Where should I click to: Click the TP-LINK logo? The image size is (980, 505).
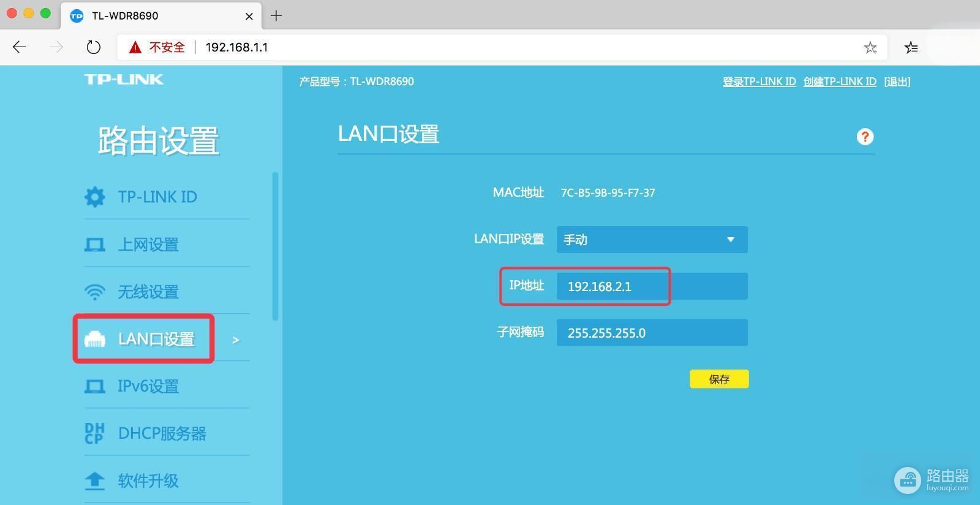124,79
